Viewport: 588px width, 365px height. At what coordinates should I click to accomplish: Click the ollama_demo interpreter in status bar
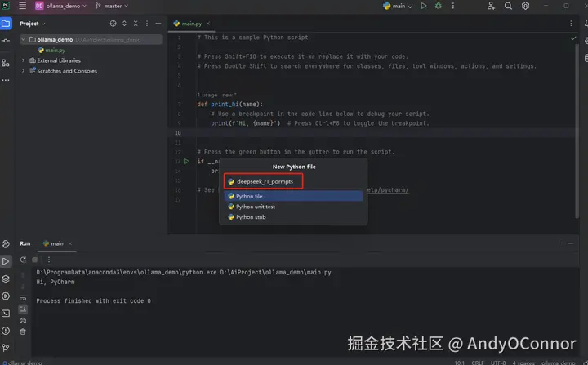tap(558, 363)
